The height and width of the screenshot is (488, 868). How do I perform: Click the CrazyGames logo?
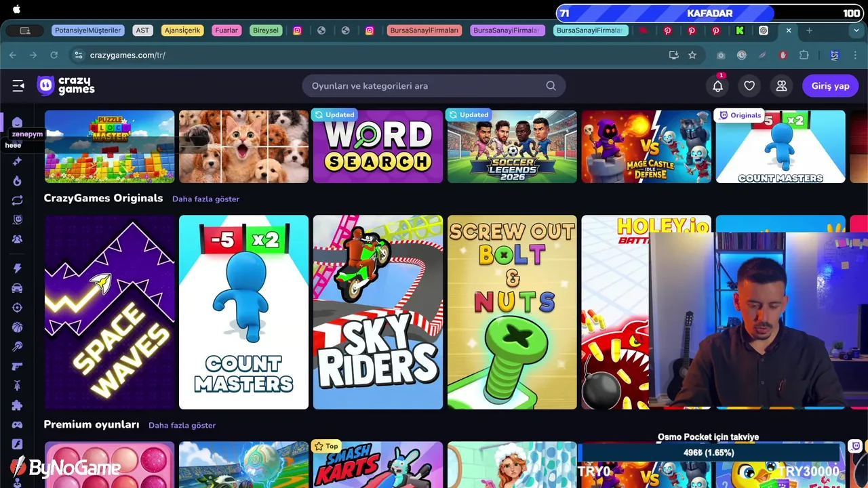click(66, 85)
